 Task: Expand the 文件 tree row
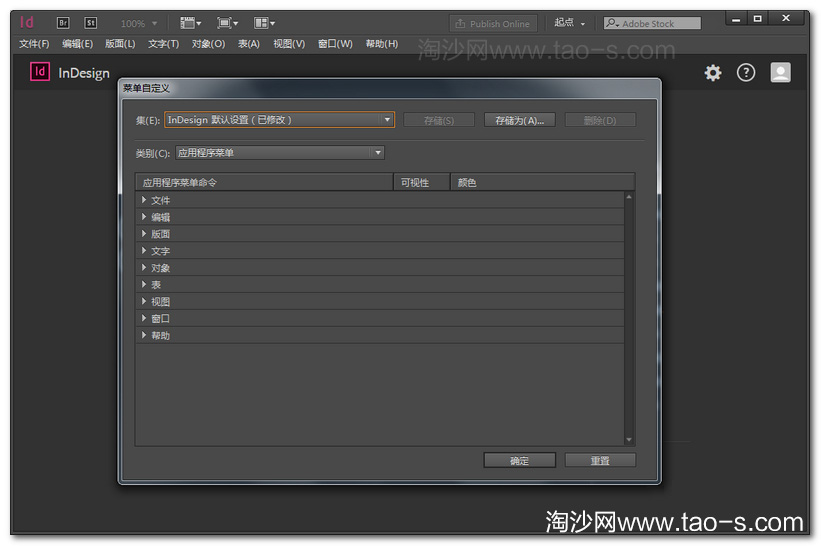143,199
